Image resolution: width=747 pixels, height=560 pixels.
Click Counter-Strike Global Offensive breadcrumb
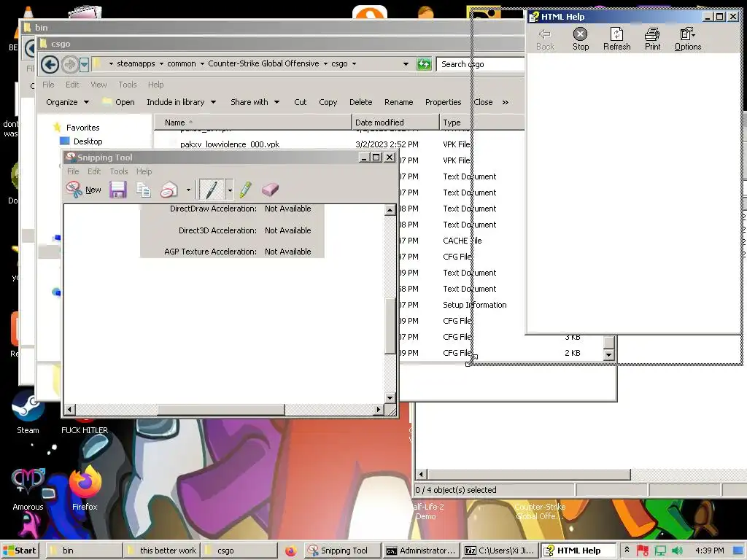pyautogui.click(x=263, y=63)
